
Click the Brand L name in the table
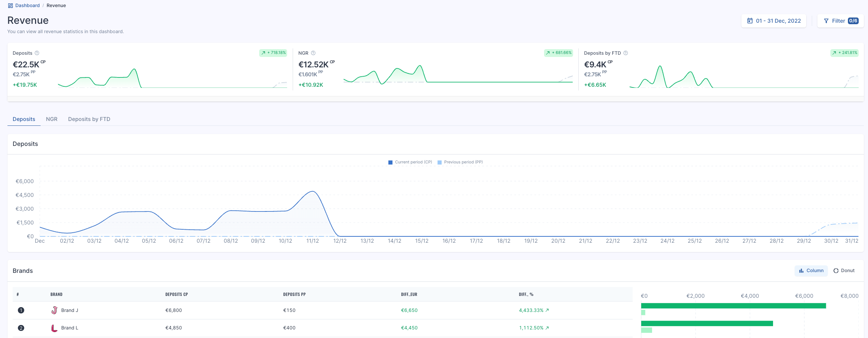click(70, 328)
